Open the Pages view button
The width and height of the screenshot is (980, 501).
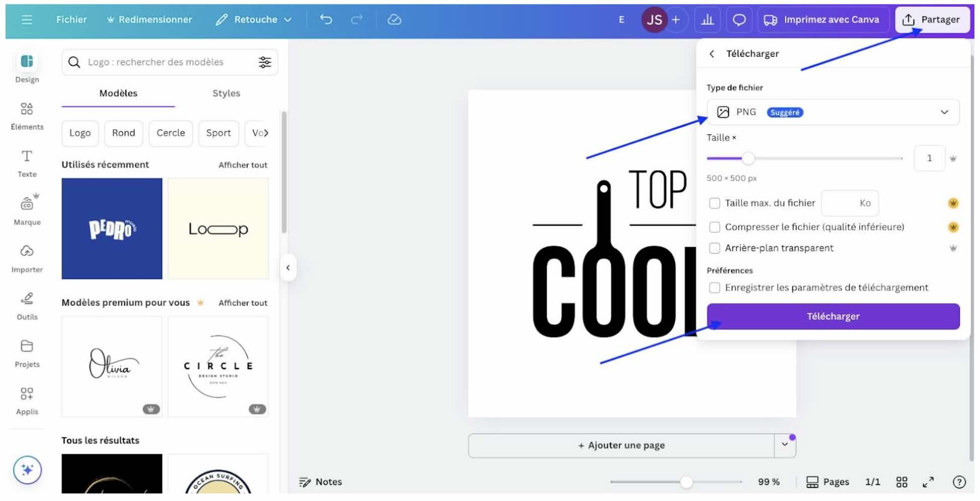(x=828, y=482)
